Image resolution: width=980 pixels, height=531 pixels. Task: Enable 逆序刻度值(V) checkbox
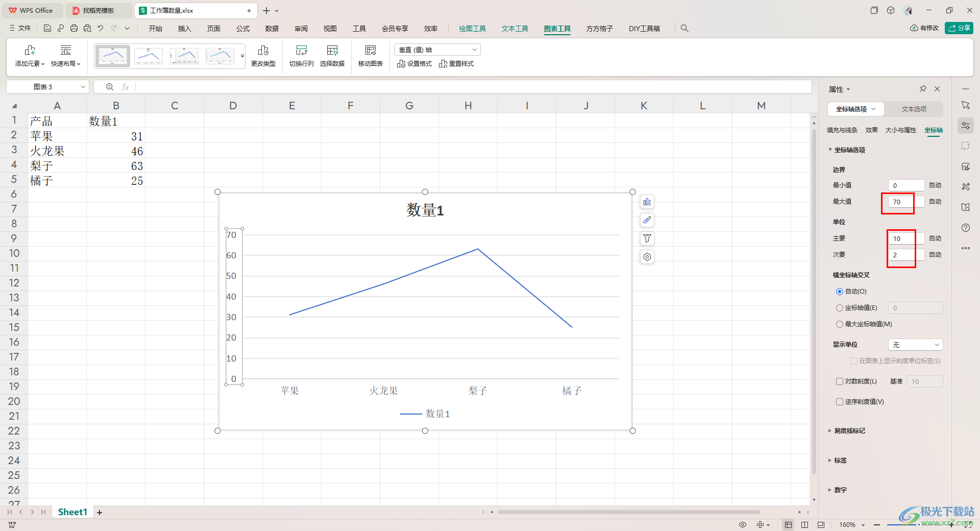[x=840, y=402]
